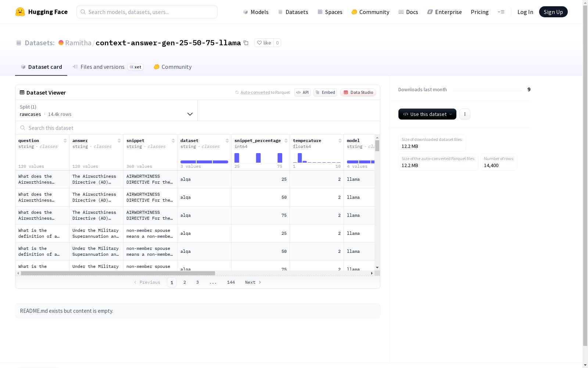Open Ramitha's profile link

tap(78, 43)
